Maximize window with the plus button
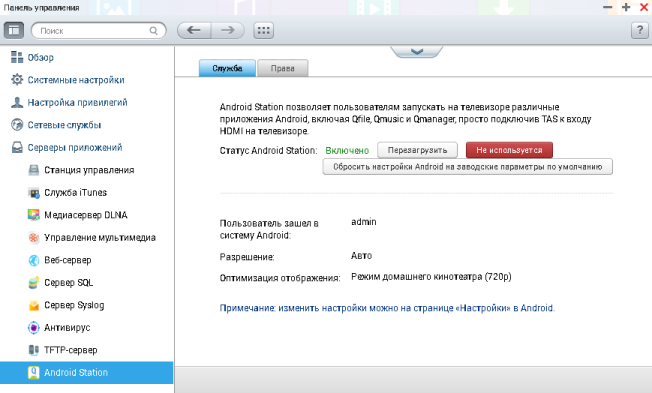Screen dimensions: 652x393 (x=626, y=7)
